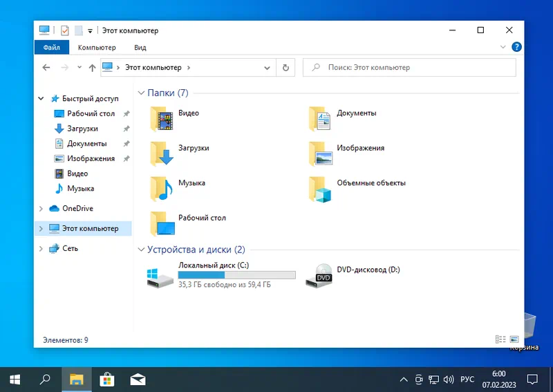Switch to the Вид ribbon tab
The image size is (553, 392).
[x=140, y=48]
